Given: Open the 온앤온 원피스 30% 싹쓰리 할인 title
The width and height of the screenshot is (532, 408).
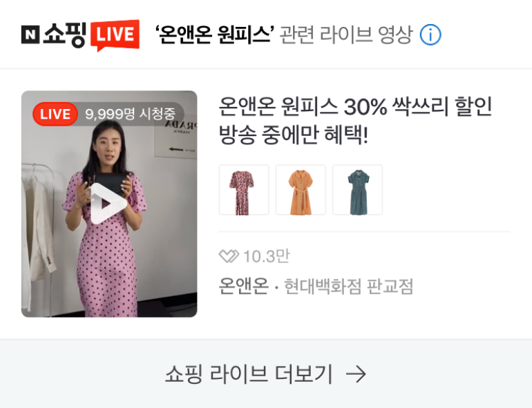Looking at the screenshot, I should point(355,106).
